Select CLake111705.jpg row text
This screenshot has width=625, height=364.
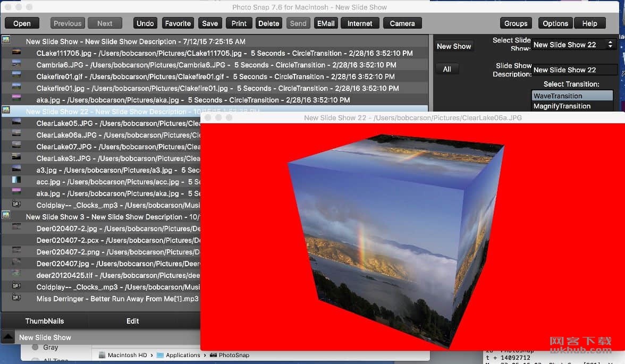coord(224,53)
